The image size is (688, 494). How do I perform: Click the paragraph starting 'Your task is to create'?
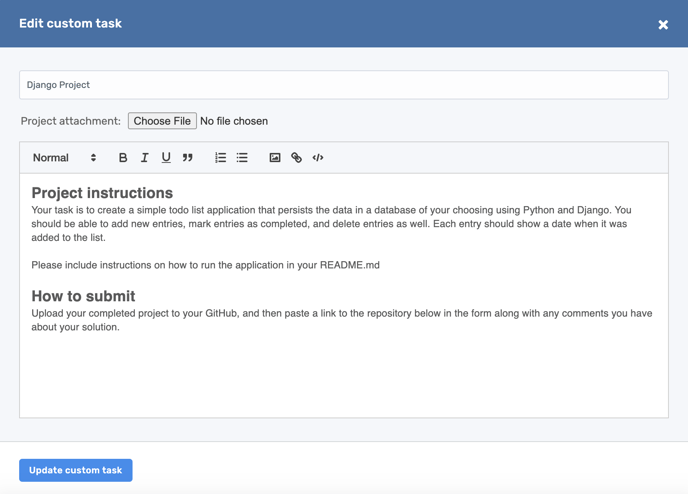pyautogui.click(x=331, y=224)
